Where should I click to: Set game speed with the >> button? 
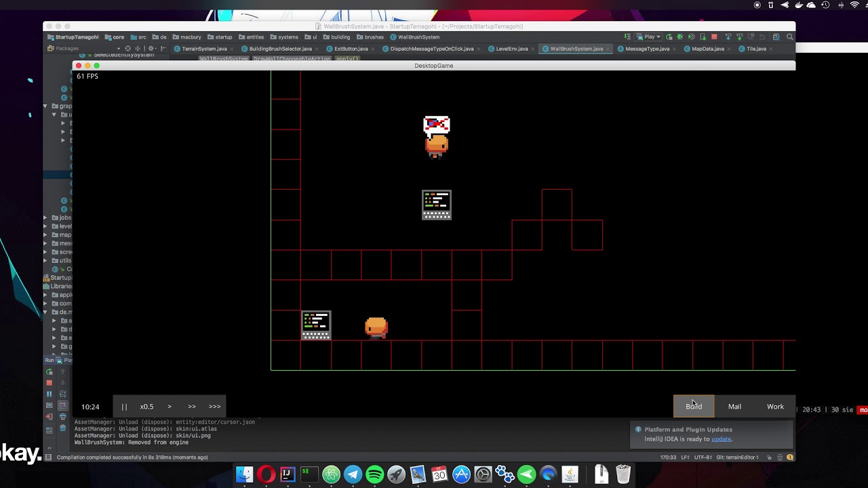pos(192,407)
